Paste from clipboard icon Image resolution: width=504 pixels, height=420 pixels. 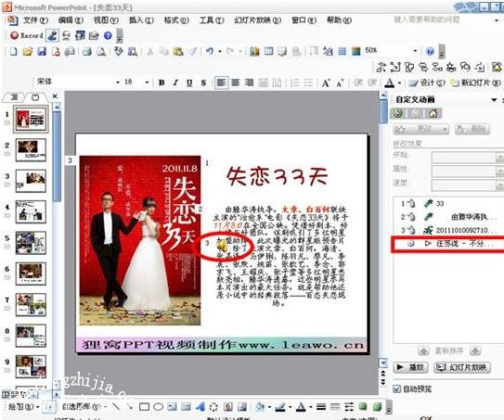[x=178, y=51]
